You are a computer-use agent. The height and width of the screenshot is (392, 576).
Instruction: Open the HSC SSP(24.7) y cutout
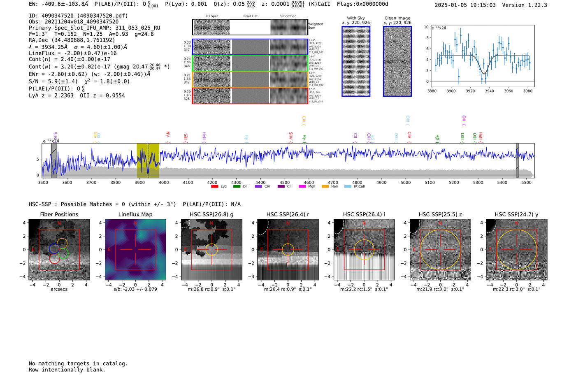pos(517,249)
